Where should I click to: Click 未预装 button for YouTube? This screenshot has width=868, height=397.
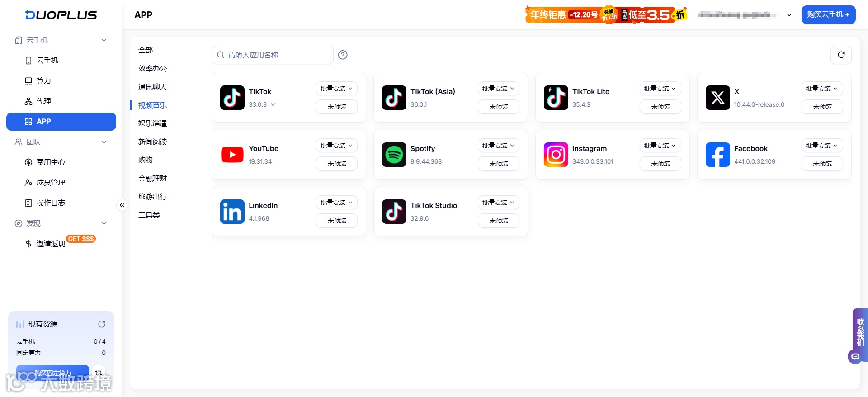coord(336,164)
